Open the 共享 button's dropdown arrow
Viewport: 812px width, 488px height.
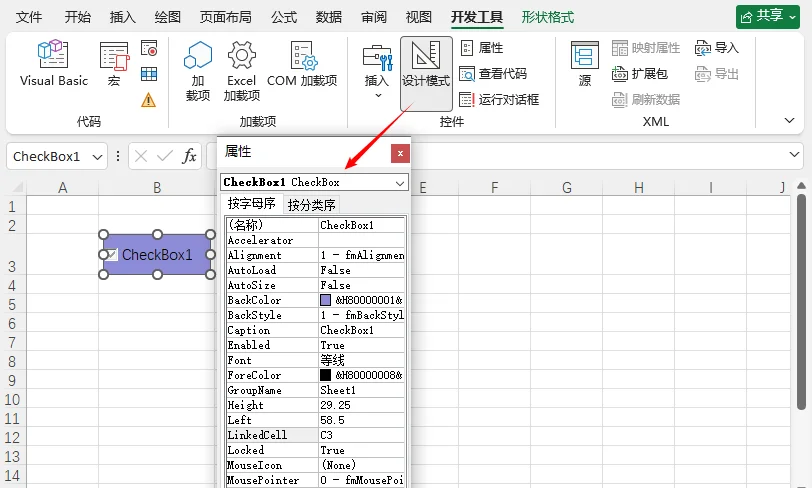tap(793, 17)
